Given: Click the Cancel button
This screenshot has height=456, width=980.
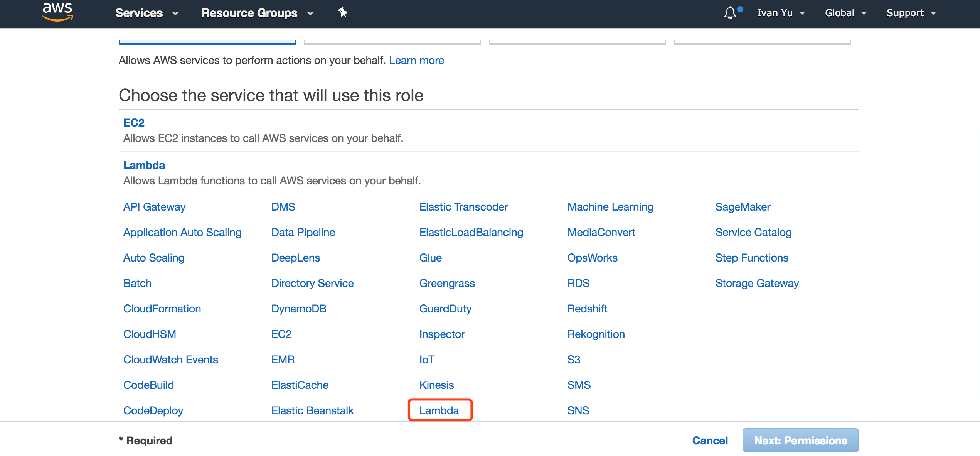Looking at the screenshot, I should [710, 441].
